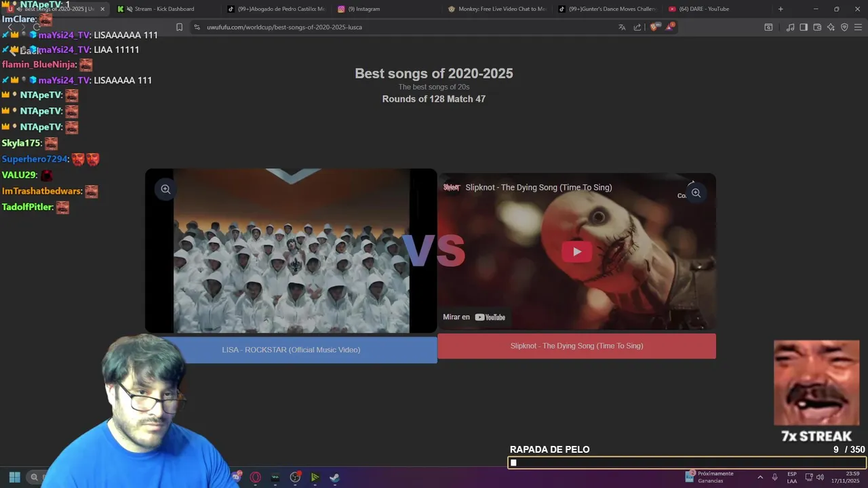Open the music note playlist icon
The image size is (868, 488).
(790, 27)
